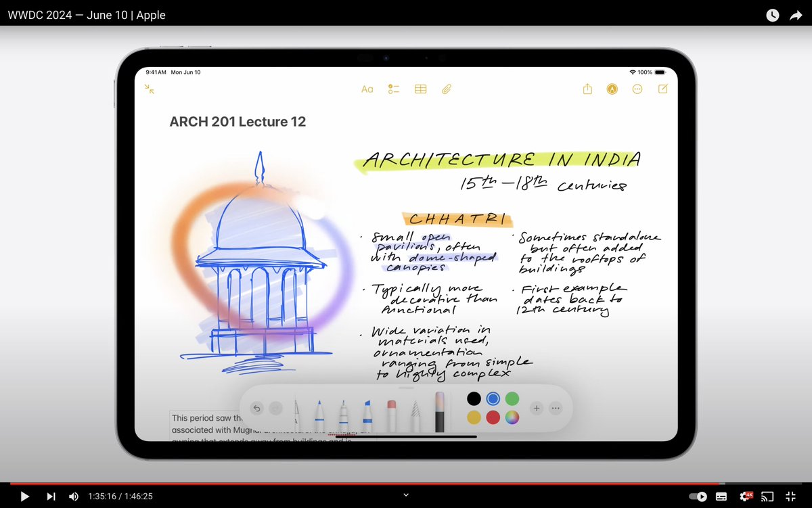Toggle the Markup pen tip icon
Screen dimensions: 812x508
coord(612,89)
